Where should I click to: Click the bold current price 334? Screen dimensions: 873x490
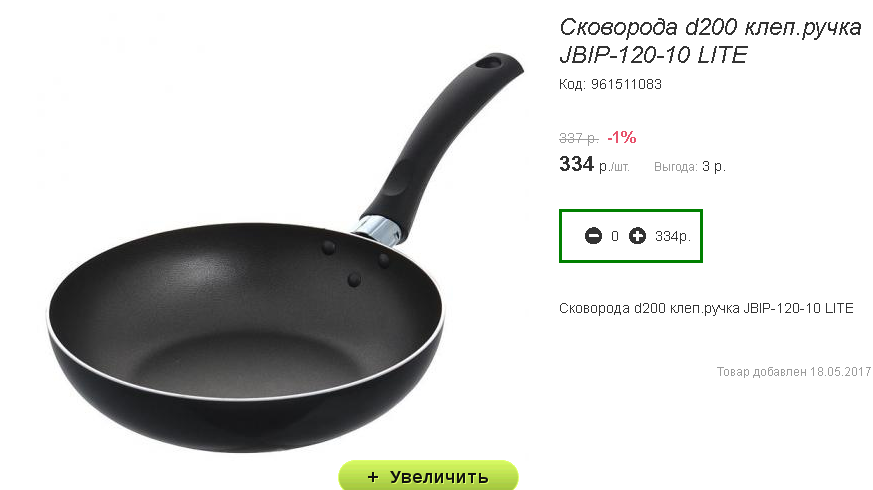coord(576,164)
